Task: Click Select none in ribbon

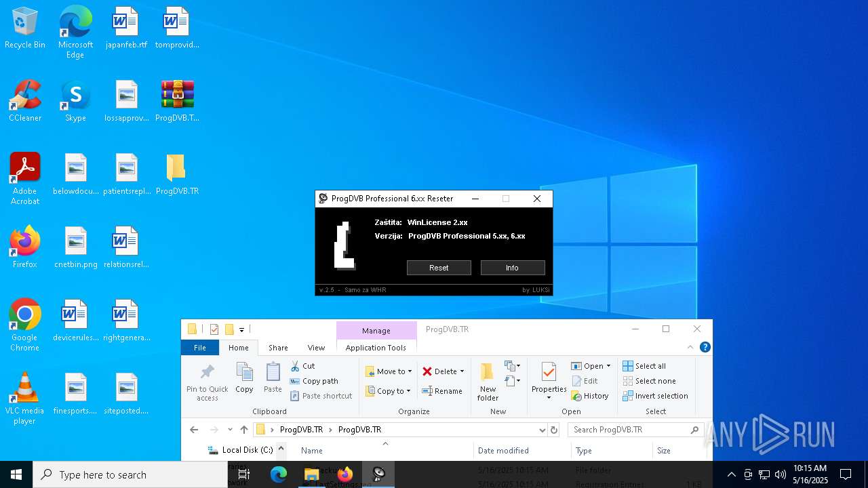Action: click(649, 381)
